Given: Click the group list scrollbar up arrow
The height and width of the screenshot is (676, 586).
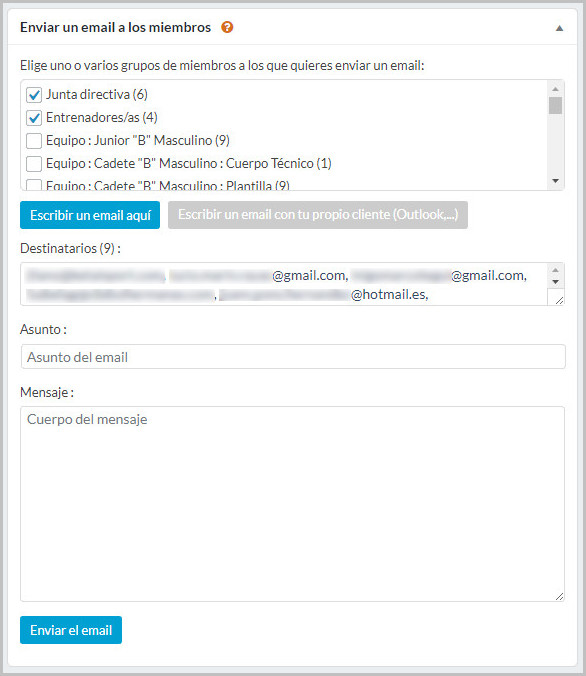Looking at the screenshot, I should (555, 88).
